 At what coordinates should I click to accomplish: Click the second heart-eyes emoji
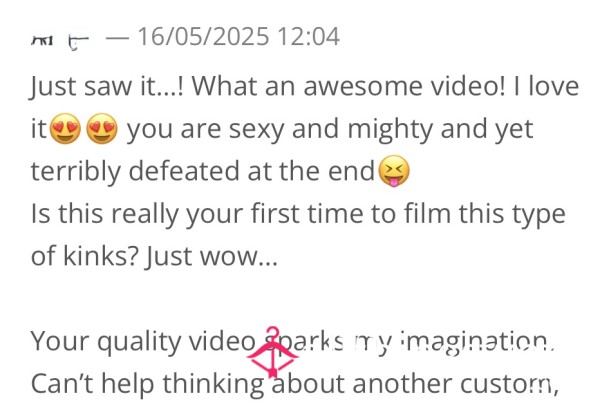(102, 129)
